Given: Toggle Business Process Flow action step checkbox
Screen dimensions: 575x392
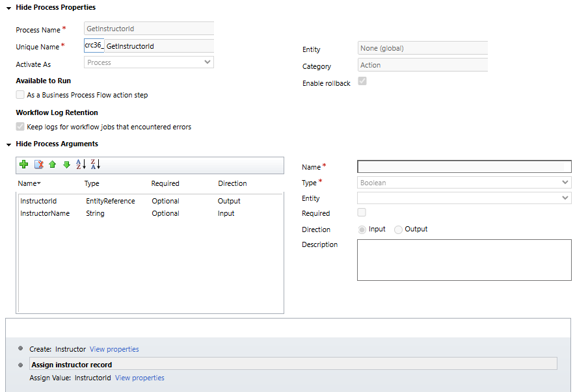Looking at the screenshot, I should pos(20,95).
